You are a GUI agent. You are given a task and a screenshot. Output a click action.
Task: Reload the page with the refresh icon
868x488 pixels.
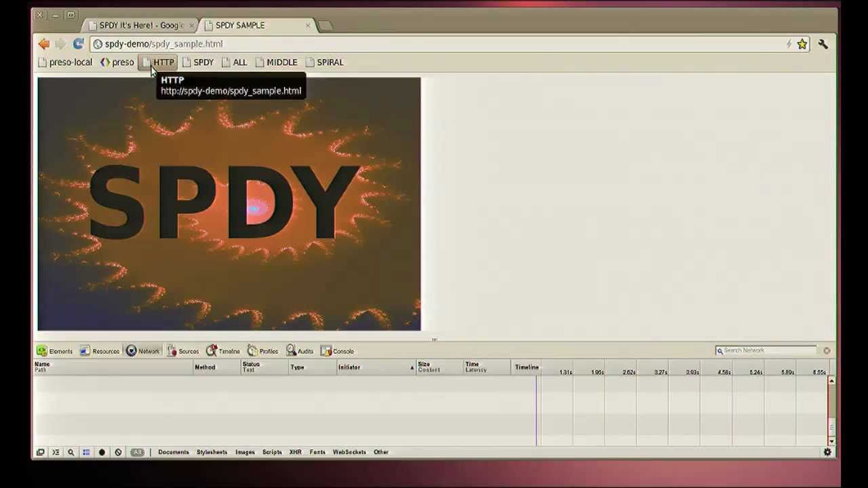coord(78,44)
